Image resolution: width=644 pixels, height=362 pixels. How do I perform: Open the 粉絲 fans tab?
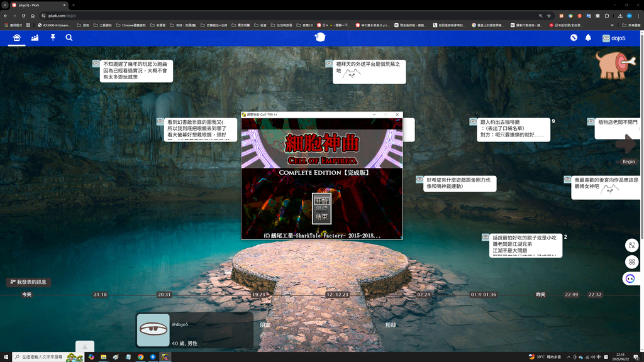[x=391, y=325]
